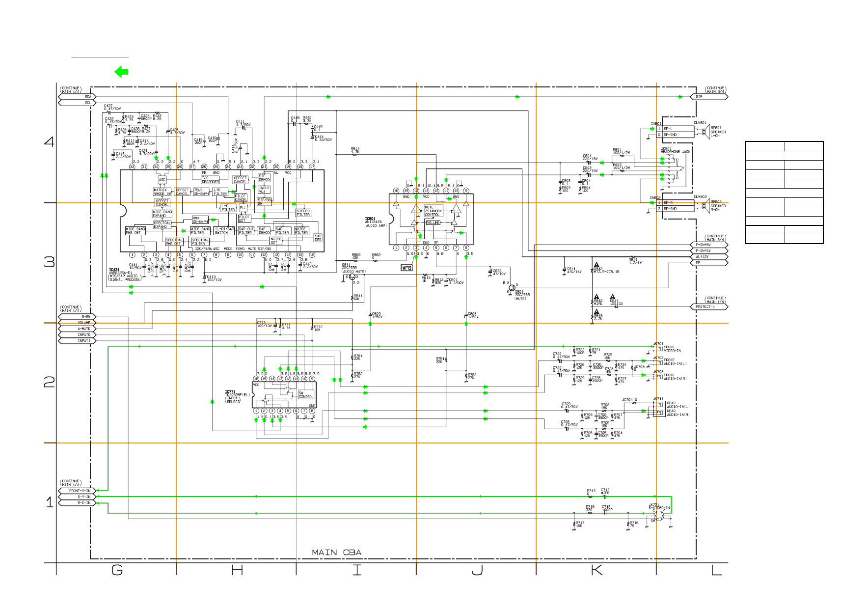Screen dimensions: 868x608
Task: Select the AL+12V connector tag
Action: (709, 257)
